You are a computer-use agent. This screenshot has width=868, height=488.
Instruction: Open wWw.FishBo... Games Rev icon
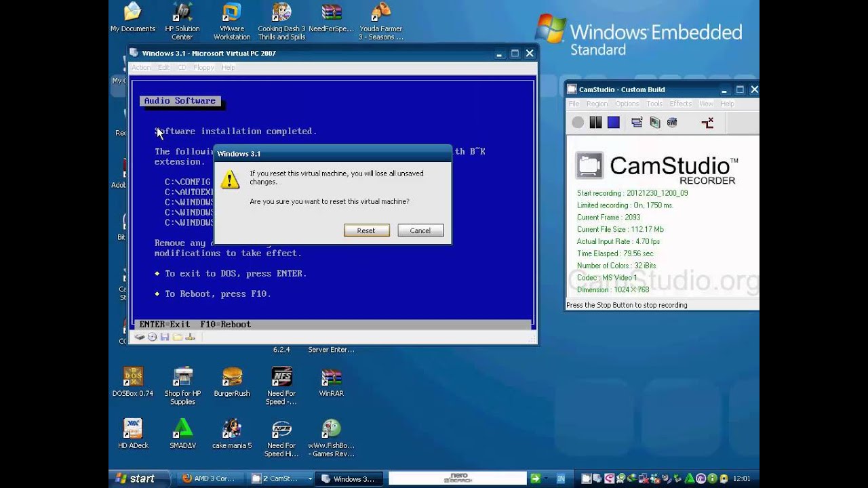click(x=331, y=439)
